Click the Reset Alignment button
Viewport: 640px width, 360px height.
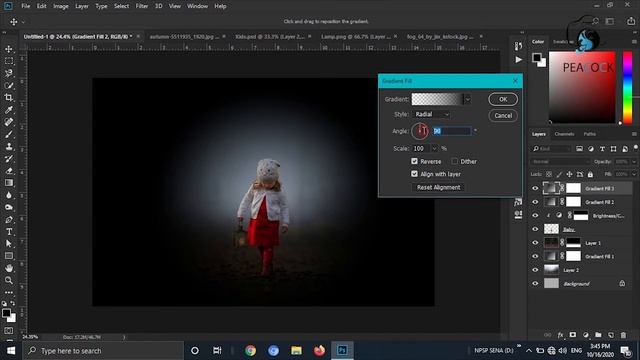tap(438, 187)
